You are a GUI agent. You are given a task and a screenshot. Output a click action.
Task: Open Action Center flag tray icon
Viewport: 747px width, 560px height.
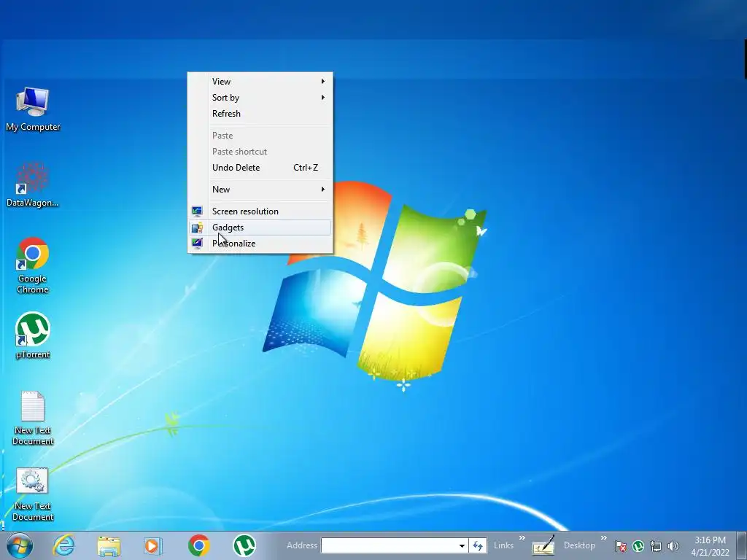(620, 546)
